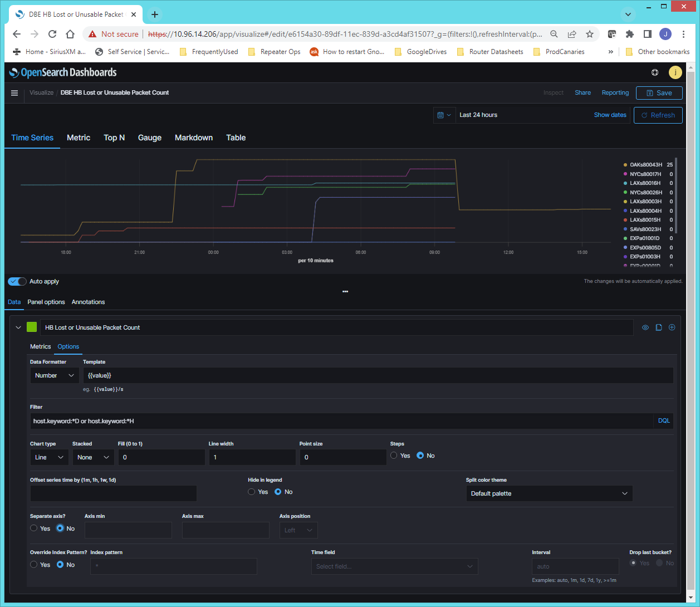
Task: Open the calendar quick date menu
Action: point(444,115)
